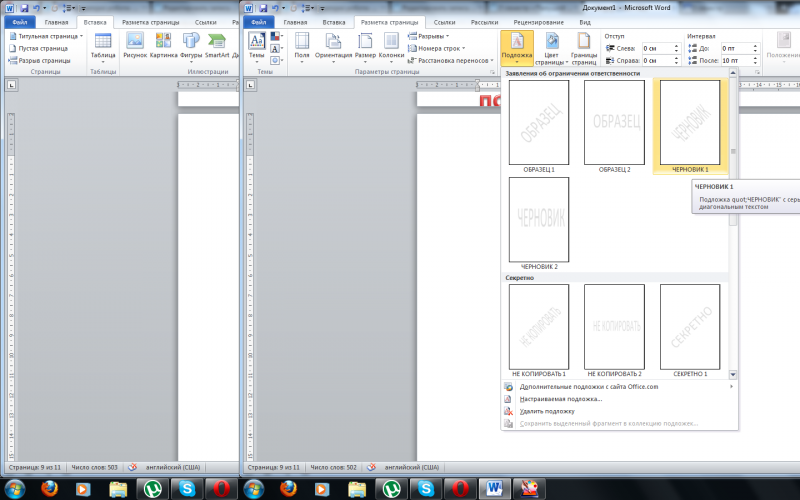Open the Темы themes gallery
Image resolution: width=800 pixels, height=500 pixels.
(257, 48)
